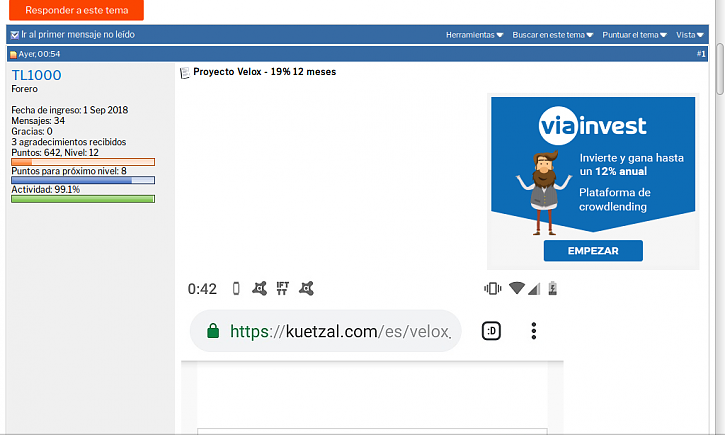Click the post document icon beside Proyecto Velox
Viewport: 725px width, 435px height.
184,73
